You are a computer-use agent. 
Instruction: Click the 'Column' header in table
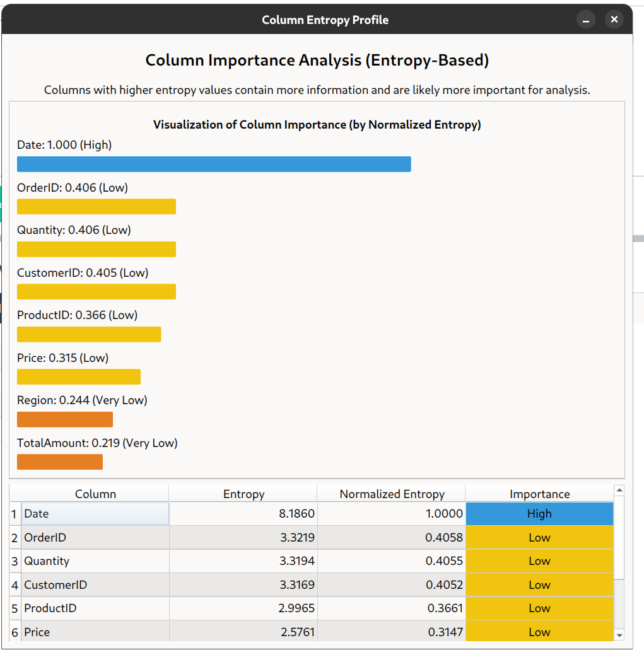(95, 494)
